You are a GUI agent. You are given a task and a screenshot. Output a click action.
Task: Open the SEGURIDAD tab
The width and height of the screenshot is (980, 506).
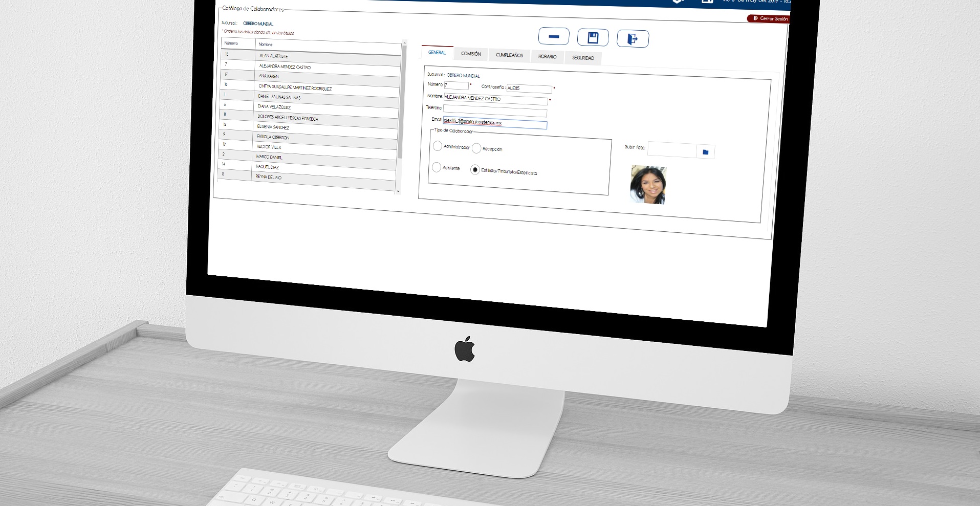583,58
